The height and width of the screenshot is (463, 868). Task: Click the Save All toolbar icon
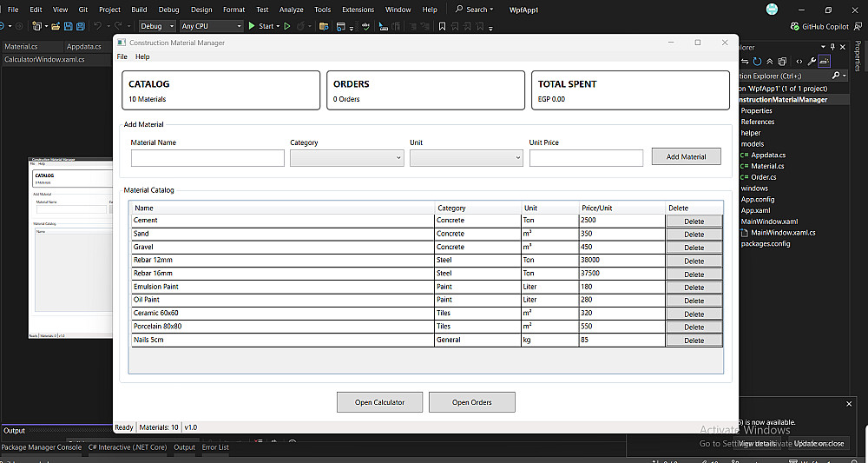(80, 26)
